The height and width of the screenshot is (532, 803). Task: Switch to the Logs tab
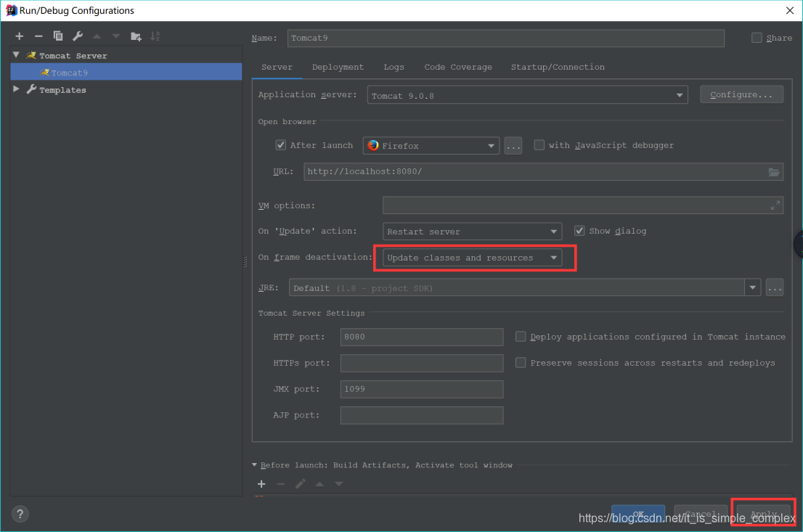(394, 67)
